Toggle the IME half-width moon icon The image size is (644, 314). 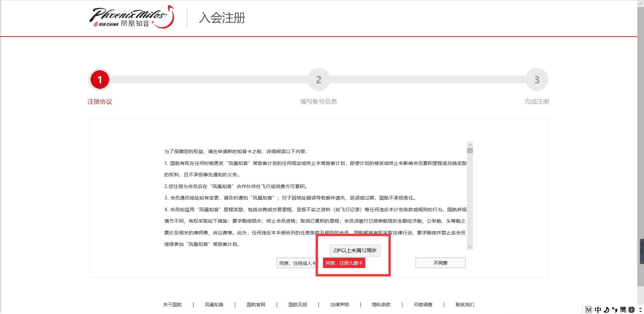tap(606, 310)
